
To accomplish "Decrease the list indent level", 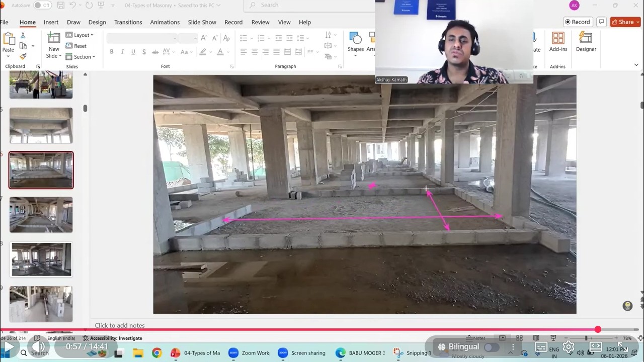I will click(278, 38).
